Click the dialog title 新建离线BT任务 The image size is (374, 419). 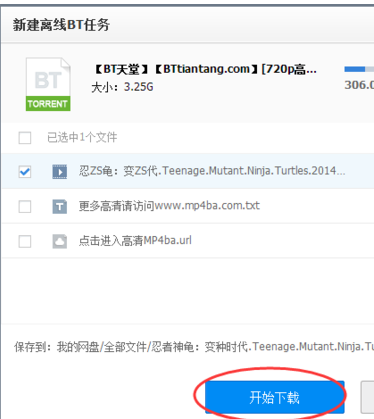(x=61, y=25)
